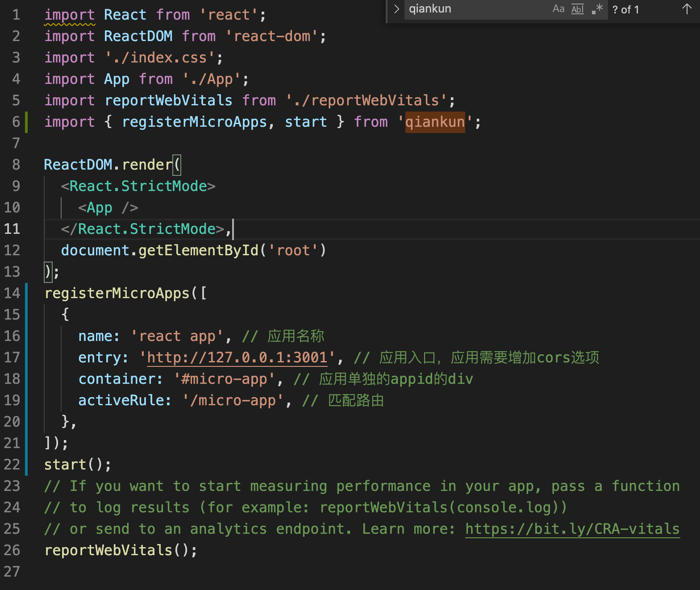Image resolution: width=700 pixels, height=590 pixels.
Task: Click 'ReactDOM.render(' on line 8
Action: pyautogui.click(x=112, y=165)
